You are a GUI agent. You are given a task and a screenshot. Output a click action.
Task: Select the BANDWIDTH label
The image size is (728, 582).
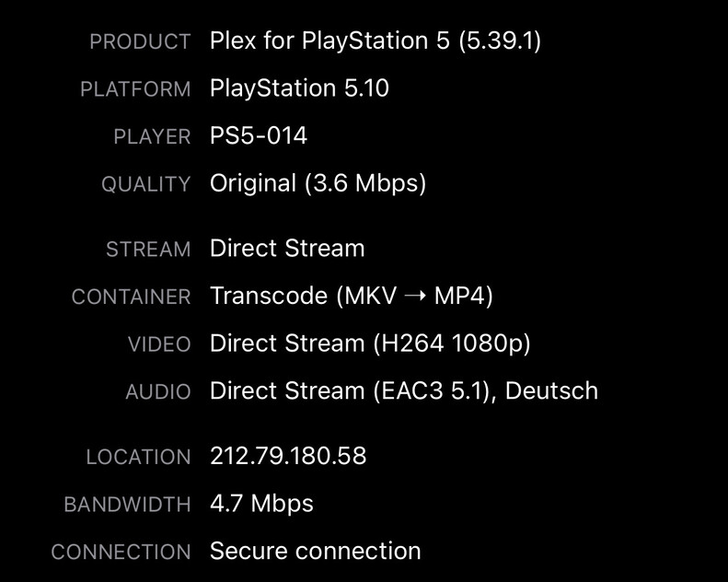tap(127, 505)
